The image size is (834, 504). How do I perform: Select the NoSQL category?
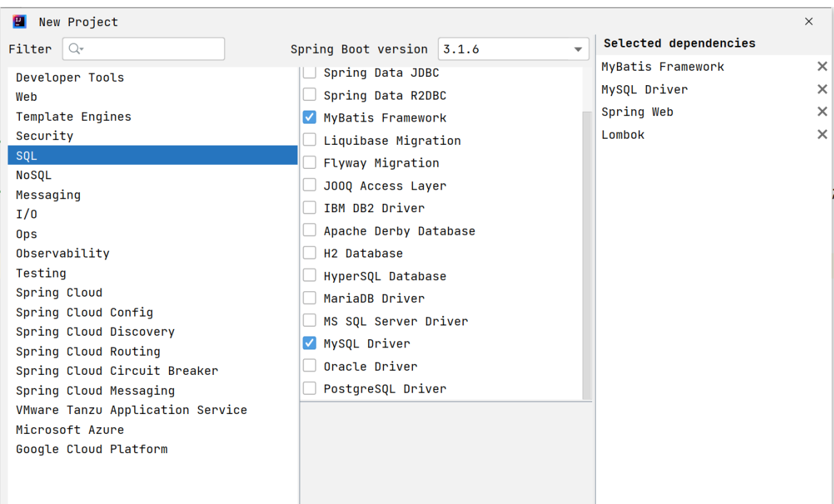pos(153,175)
